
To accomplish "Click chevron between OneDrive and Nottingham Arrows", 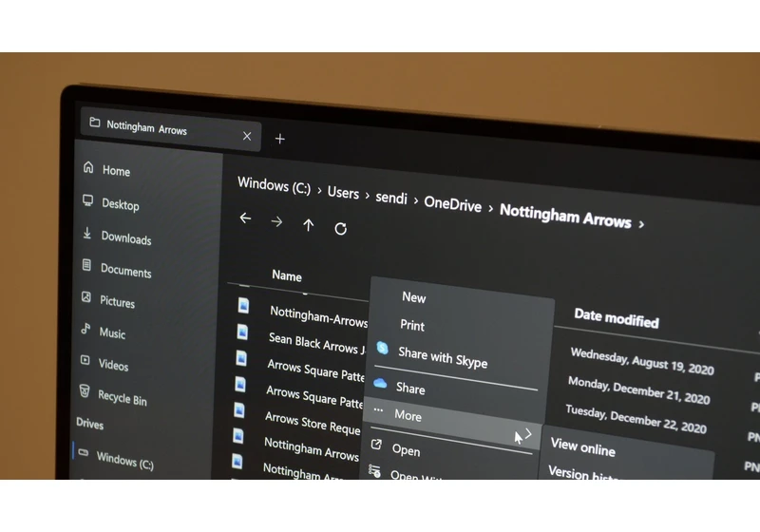I will pyautogui.click(x=490, y=209).
